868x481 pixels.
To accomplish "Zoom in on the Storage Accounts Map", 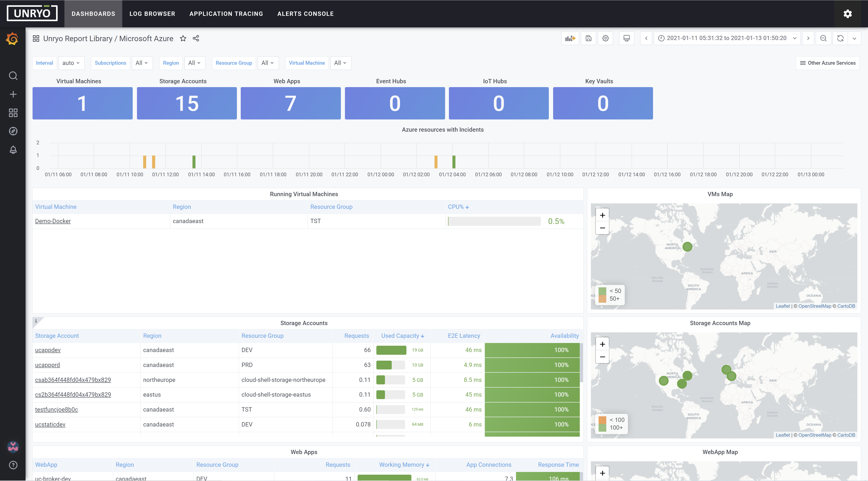I will [602, 344].
